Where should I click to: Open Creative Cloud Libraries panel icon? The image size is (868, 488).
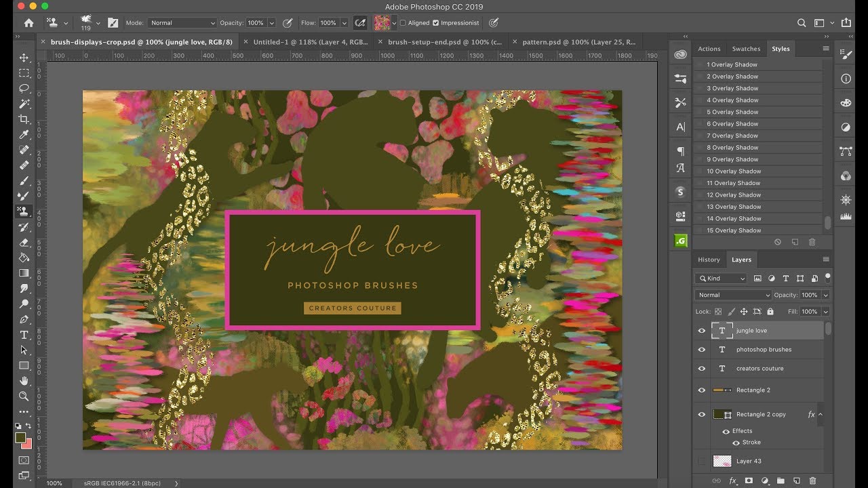click(680, 54)
